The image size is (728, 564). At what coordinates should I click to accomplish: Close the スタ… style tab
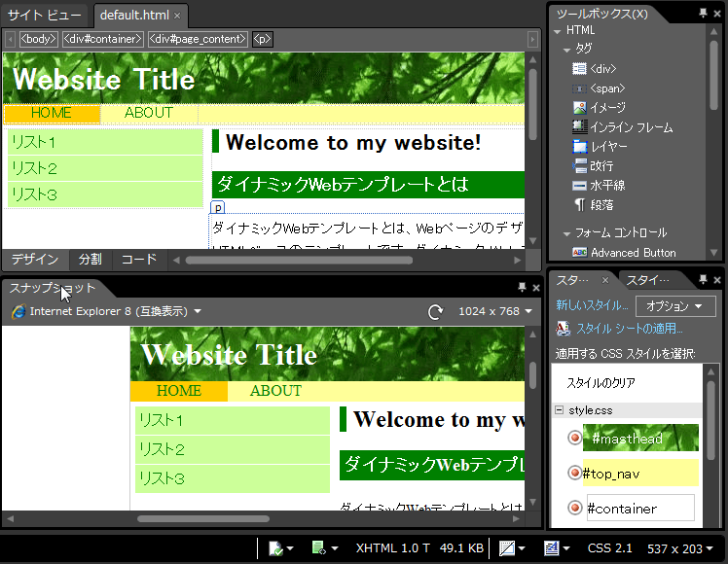pyautogui.click(x=605, y=280)
